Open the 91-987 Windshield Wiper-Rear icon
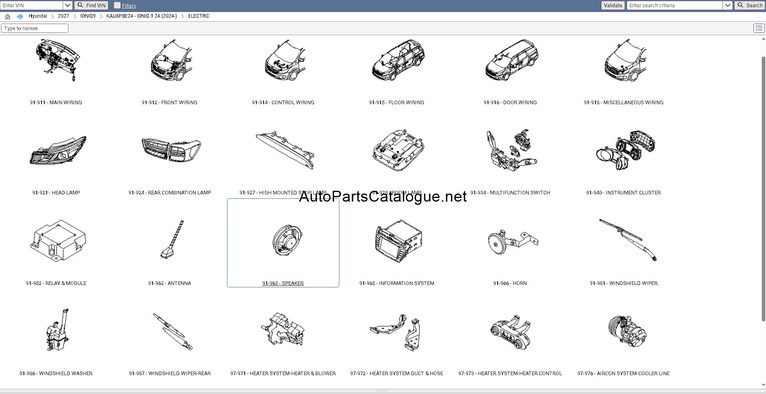The image size is (766, 394). click(172, 331)
